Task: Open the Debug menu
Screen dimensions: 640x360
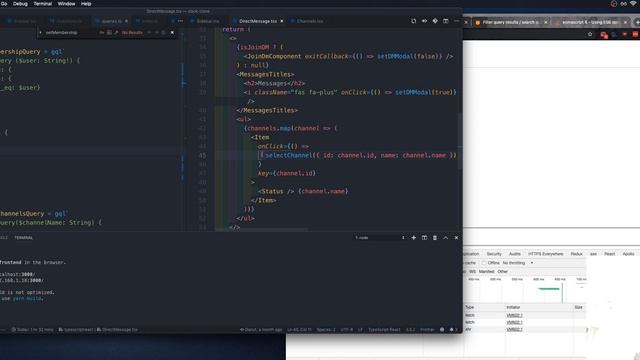Action: point(20,4)
